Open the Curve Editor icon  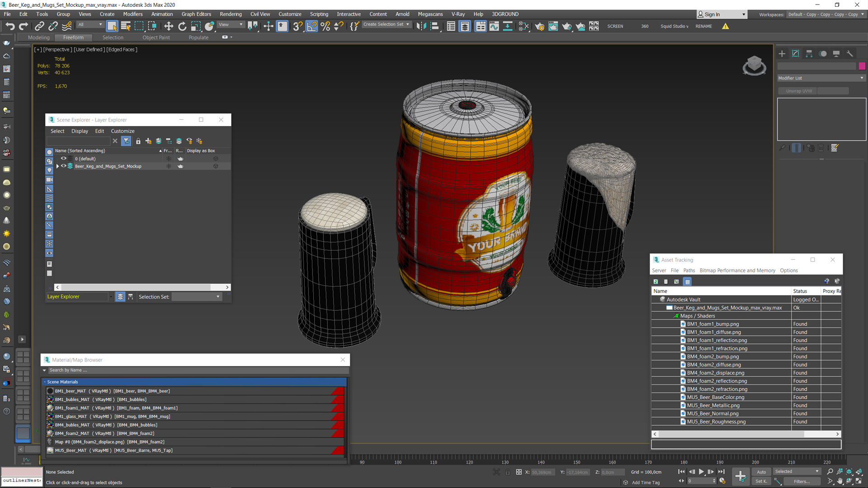click(494, 26)
